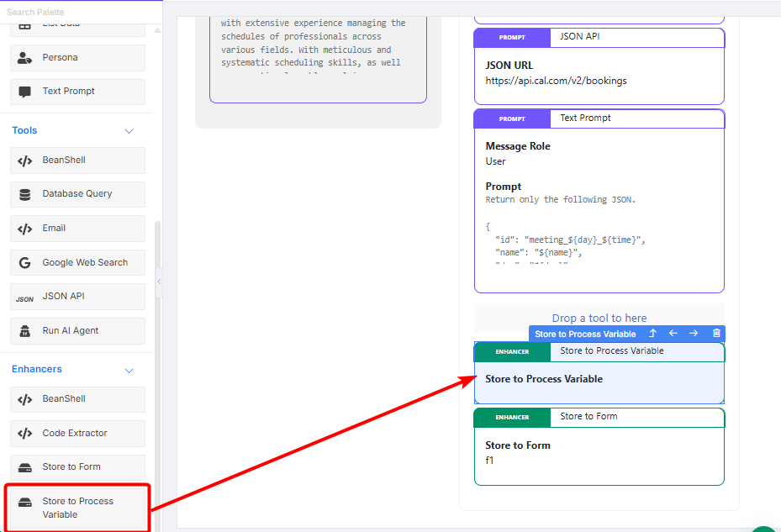The width and height of the screenshot is (781, 532).
Task: Select the JSON API tool in palette
Action: tap(77, 297)
